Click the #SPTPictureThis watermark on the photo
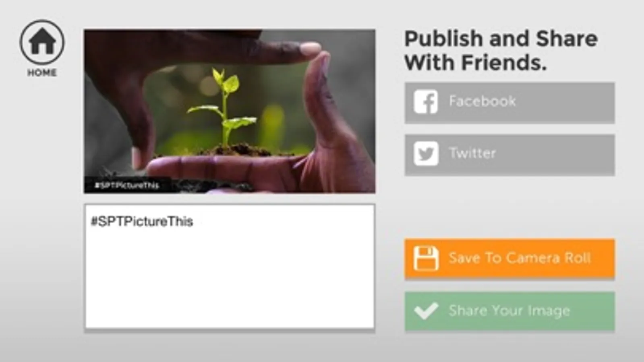The width and height of the screenshot is (644, 362). [x=126, y=185]
